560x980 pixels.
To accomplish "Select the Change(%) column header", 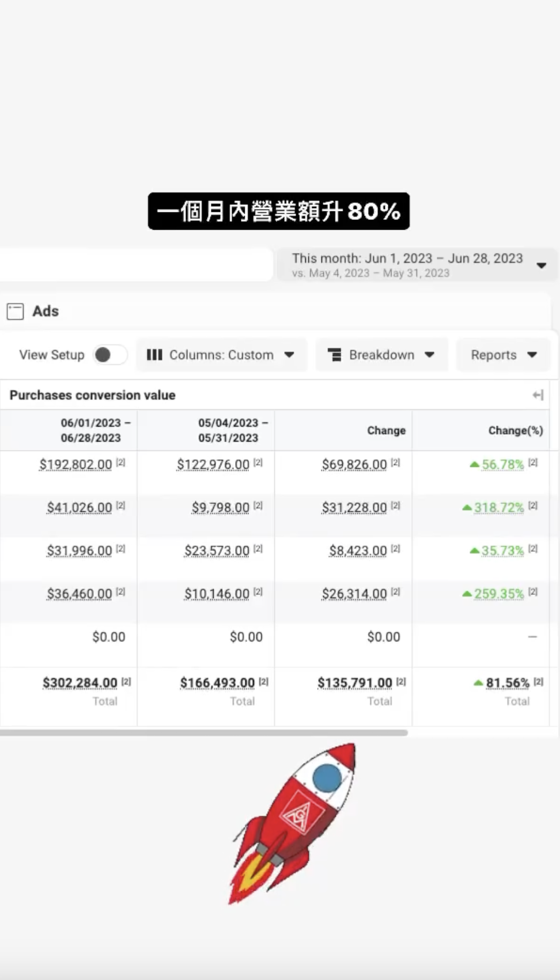I will point(515,431).
